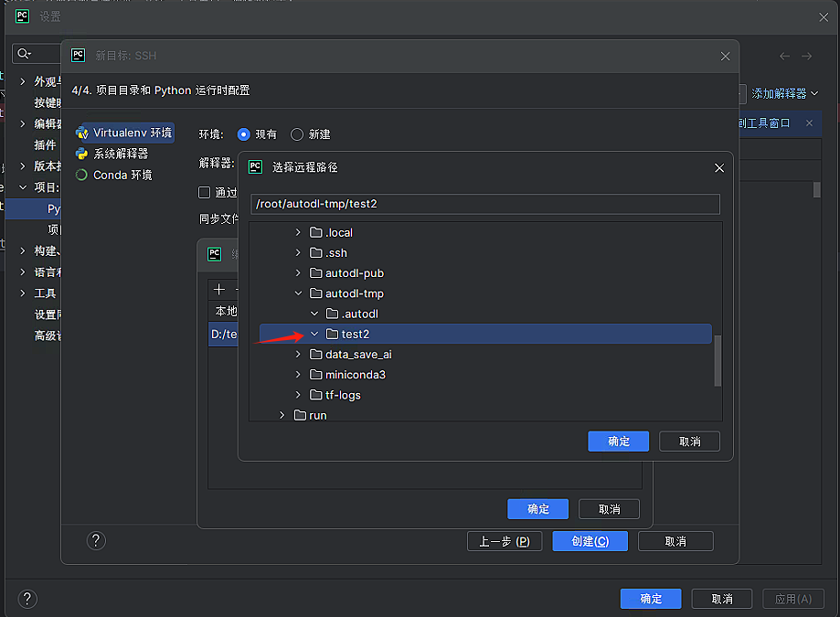Screen dimensions: 840x617
Task: Select the 新建 radio button
Action: pos(297,134)
